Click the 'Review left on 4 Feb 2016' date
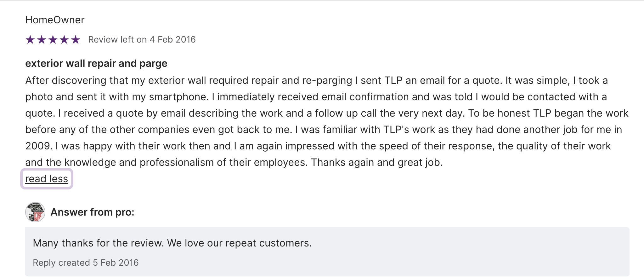The width and height of the screenshot is (644, 278). (x=142, y=40)
